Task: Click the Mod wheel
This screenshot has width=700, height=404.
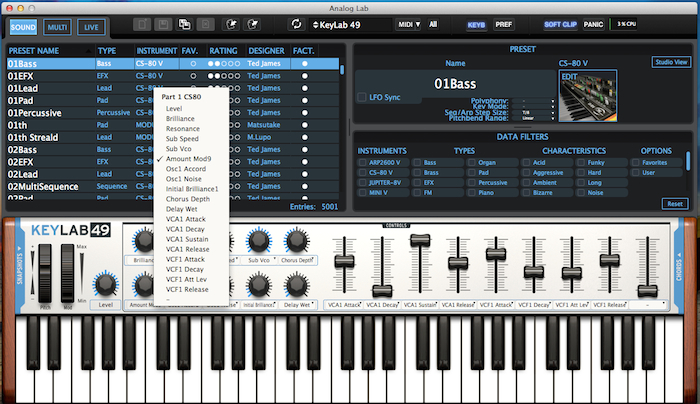Action: 67,273
